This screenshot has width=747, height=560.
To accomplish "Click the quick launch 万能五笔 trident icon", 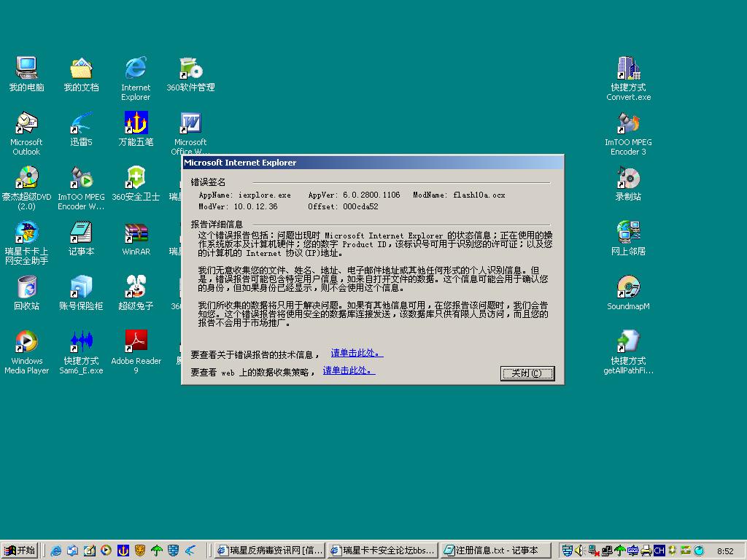I will (123, 551).
